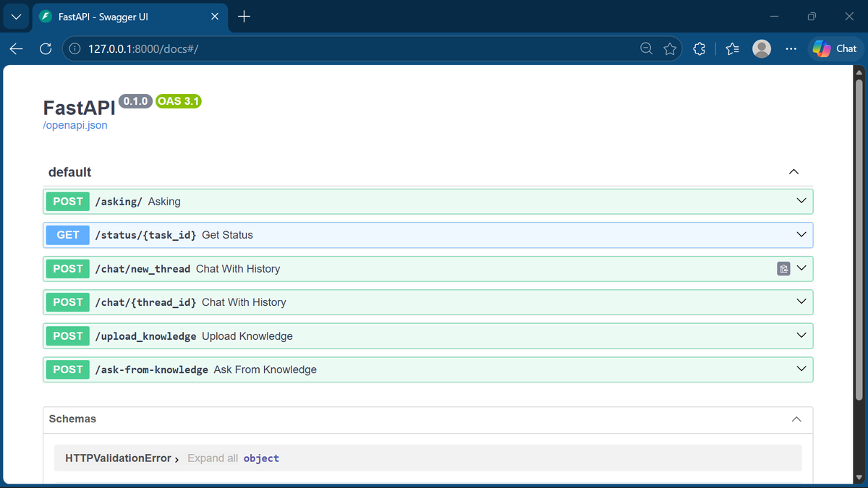This screenshot has width=868, height=488.
Task: Click the object type label
Action: (x=261, y=458)
